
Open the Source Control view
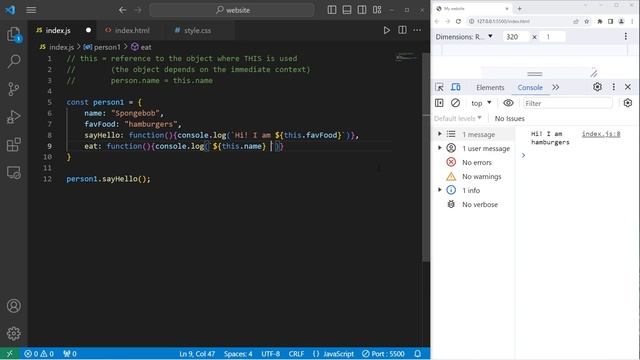(13, 89)
